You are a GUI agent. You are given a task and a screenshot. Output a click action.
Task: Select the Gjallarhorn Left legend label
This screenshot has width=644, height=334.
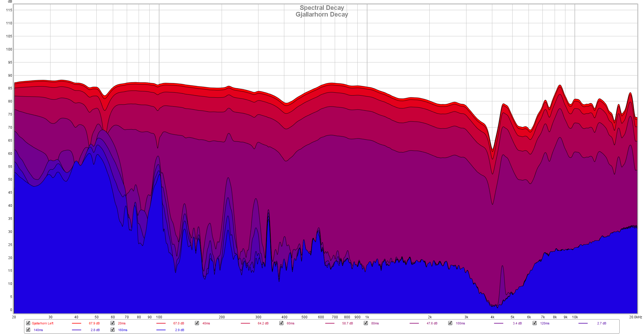[x=43, y=323]
